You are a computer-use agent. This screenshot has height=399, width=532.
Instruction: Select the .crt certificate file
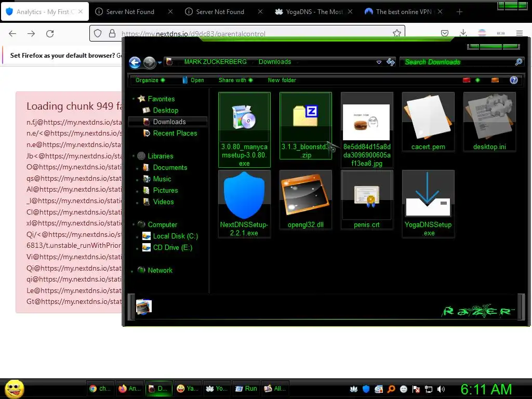tap(367, 200)
